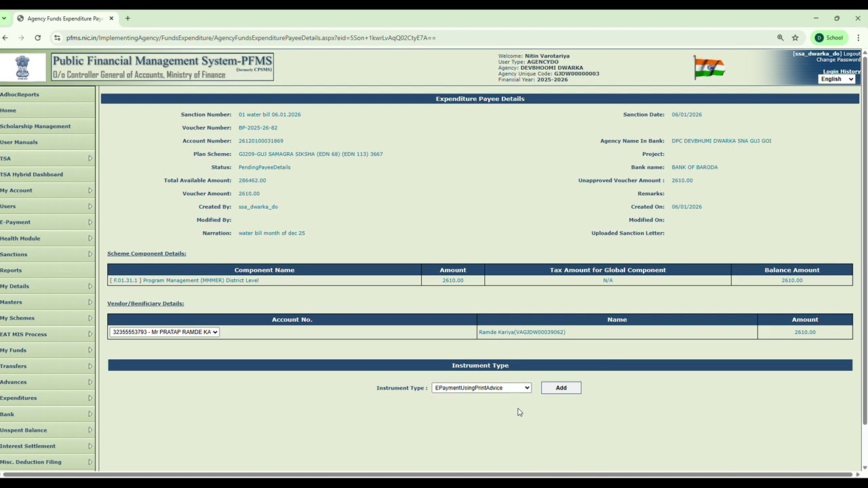Open site information icon in address bar

57,38
